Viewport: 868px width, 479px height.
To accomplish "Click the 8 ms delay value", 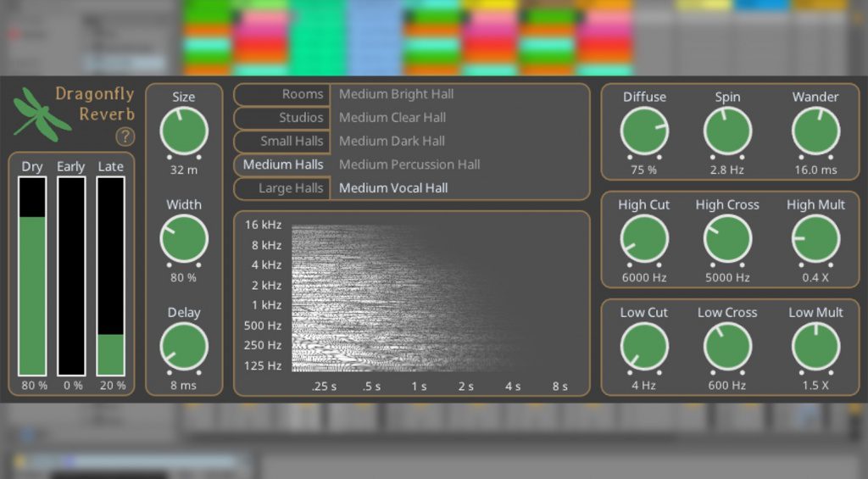I will pos(183,386).
